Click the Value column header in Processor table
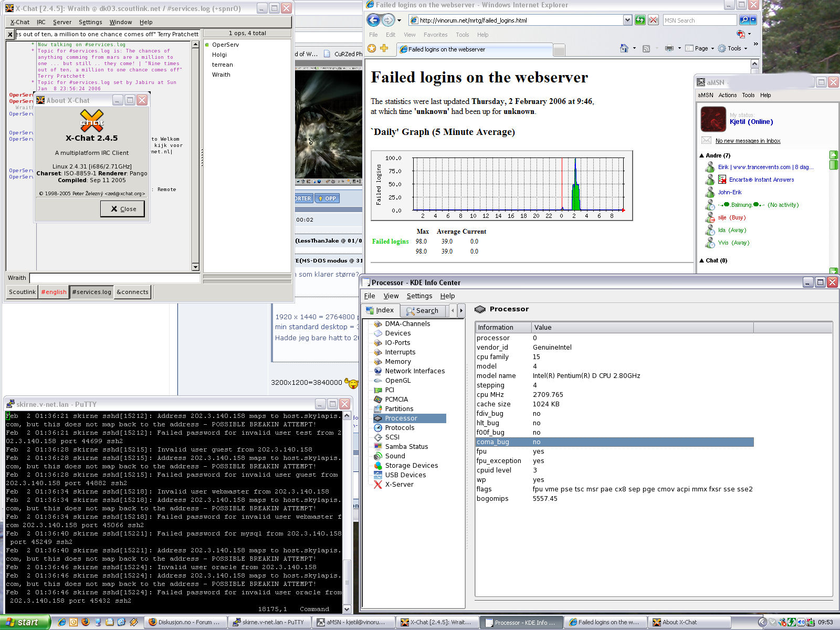840x630 pixels. tap(642, 327)
